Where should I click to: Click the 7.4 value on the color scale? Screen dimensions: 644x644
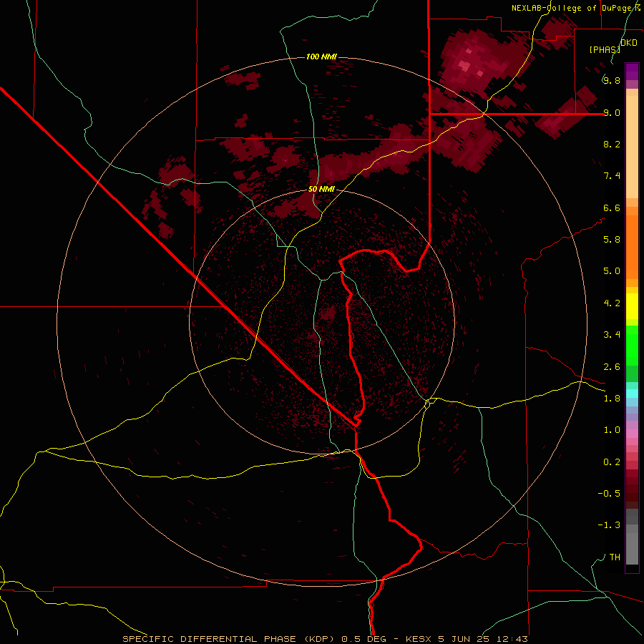(x=612, y=176)
